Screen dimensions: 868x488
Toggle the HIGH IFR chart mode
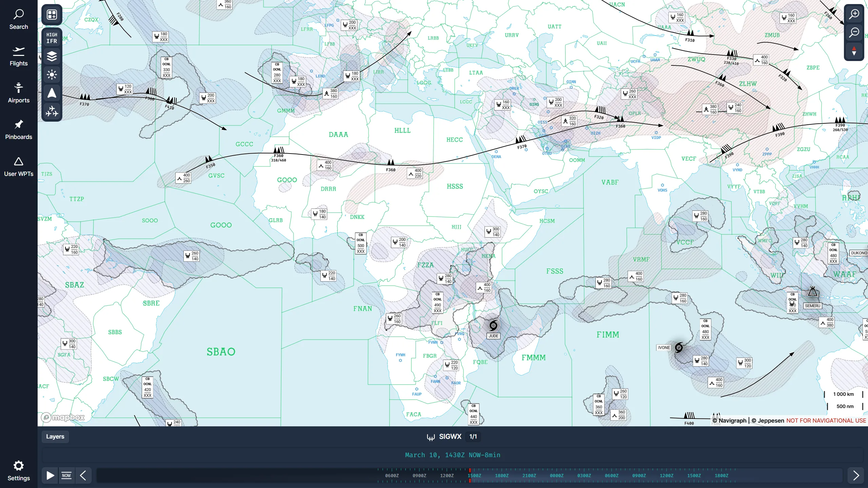pyautogui.click(x=52, y=37)
